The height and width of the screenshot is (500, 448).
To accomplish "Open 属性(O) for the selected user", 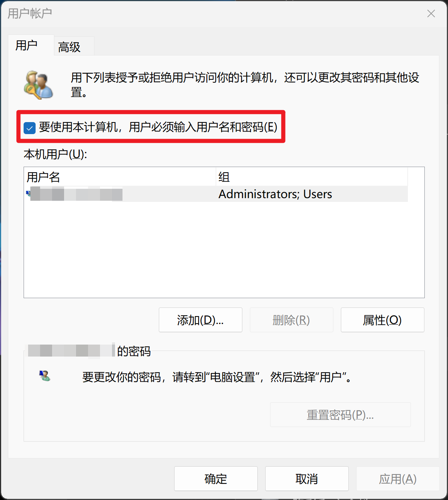I will 382,320.
